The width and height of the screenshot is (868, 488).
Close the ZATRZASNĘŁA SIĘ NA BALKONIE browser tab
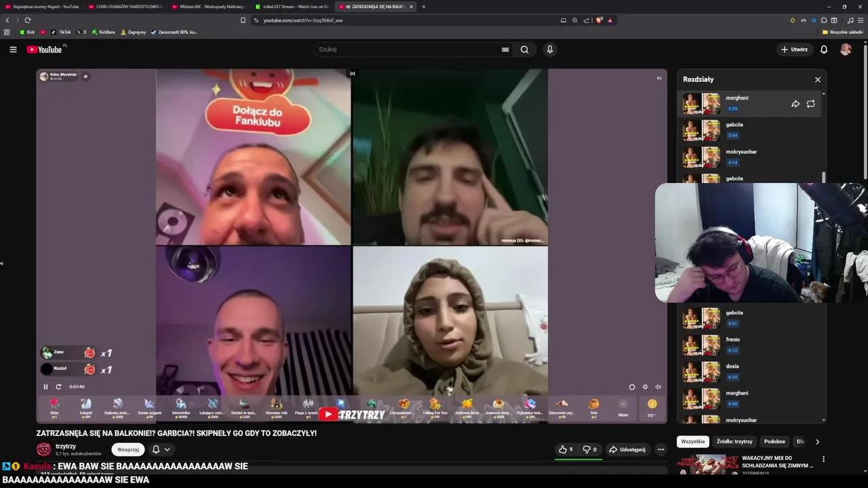[411, 7]
